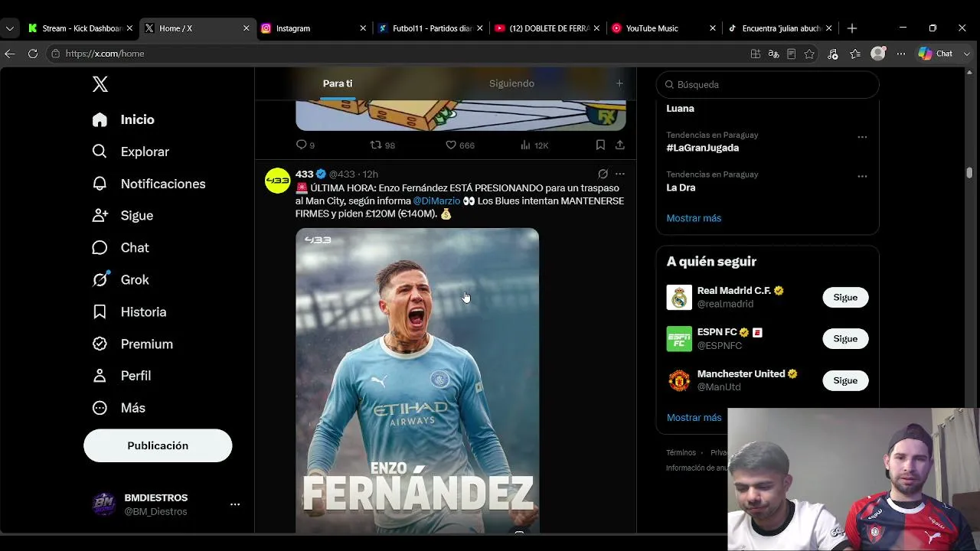Add a new timeline tab with plus icon
This screenshot has height=551, width=980.
619,83
